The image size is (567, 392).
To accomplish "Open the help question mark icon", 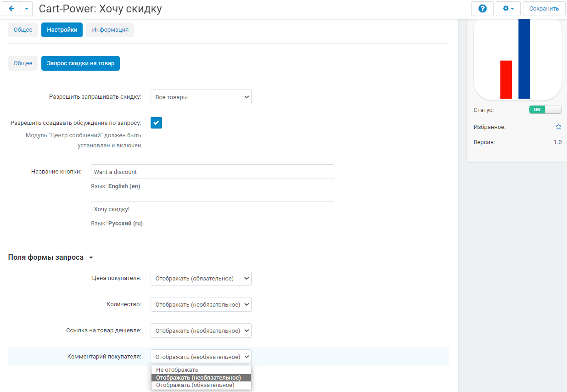I will (482, 9).
